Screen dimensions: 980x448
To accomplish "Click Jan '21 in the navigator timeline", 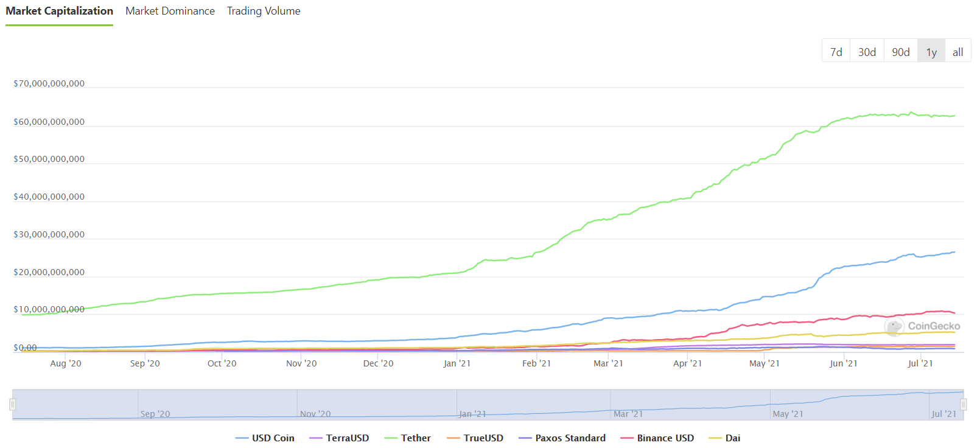I will point(472,414).
